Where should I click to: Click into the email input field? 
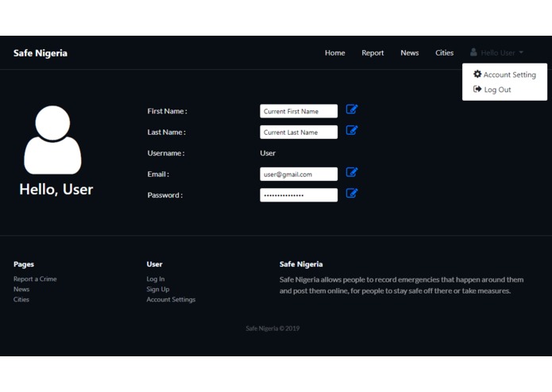(x=299, y=174)
